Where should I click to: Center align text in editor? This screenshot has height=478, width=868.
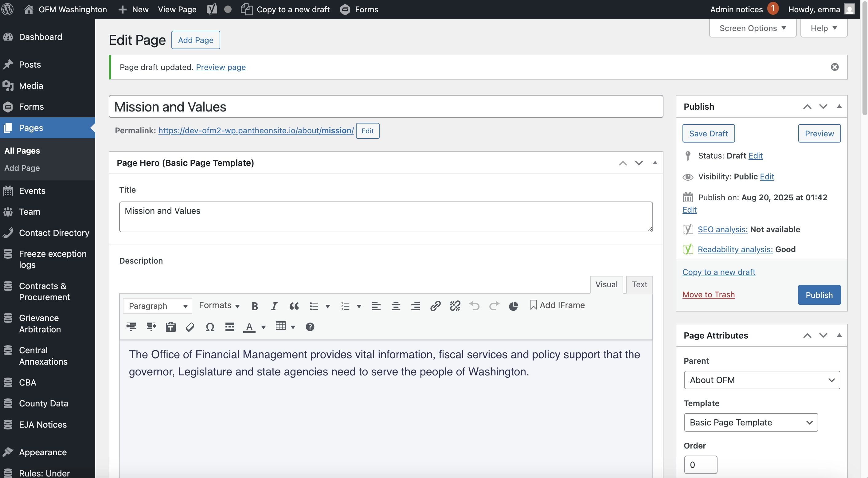396,306
